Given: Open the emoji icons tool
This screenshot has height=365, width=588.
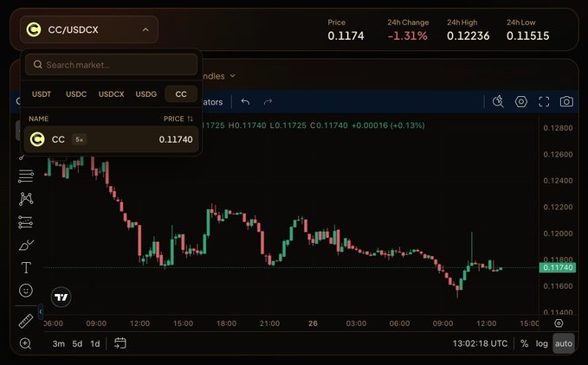Looking at the screenshot, I should (26, 291).
